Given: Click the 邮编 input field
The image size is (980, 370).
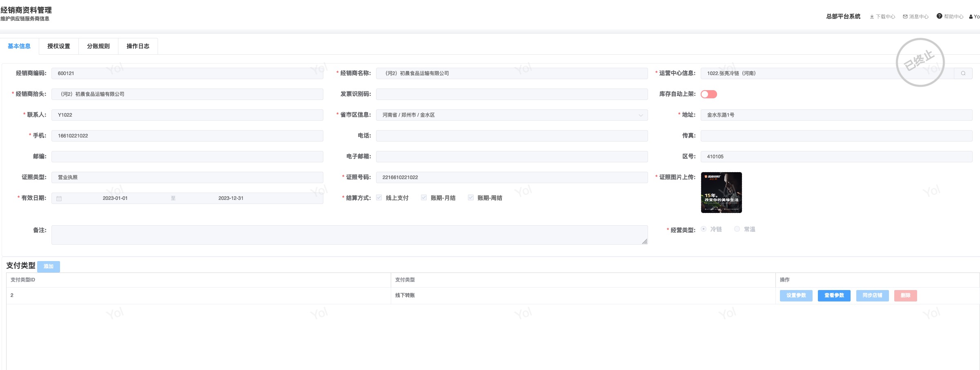Looking at the screenshot, I should [187, 157].
